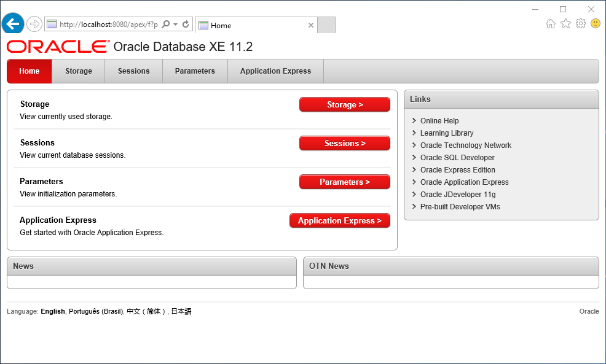Image resolution: width=606 pixels, height=364 pixels.
Task: Click the Storage section heading
Action: (x=35, y=104)
